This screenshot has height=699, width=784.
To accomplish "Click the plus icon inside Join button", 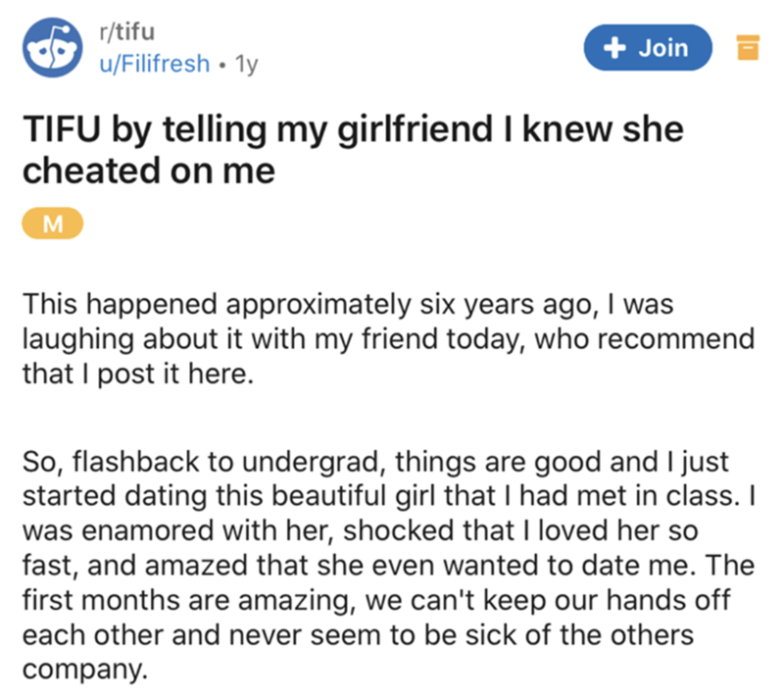I will click(x=612, y=47).
